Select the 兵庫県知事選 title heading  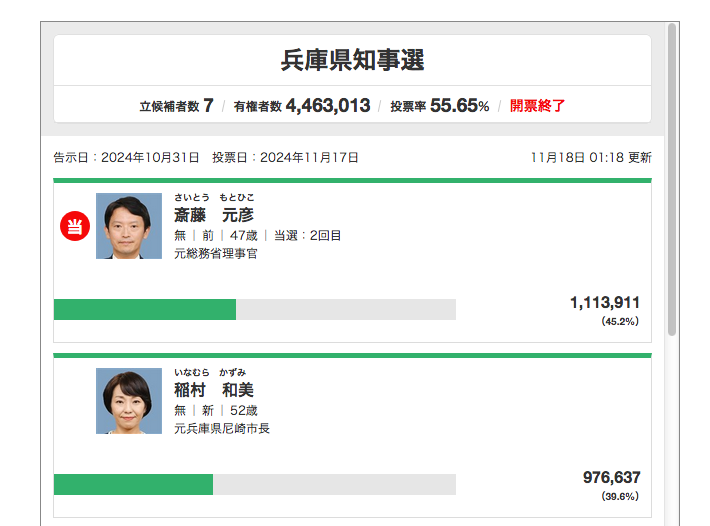point(352,60)
